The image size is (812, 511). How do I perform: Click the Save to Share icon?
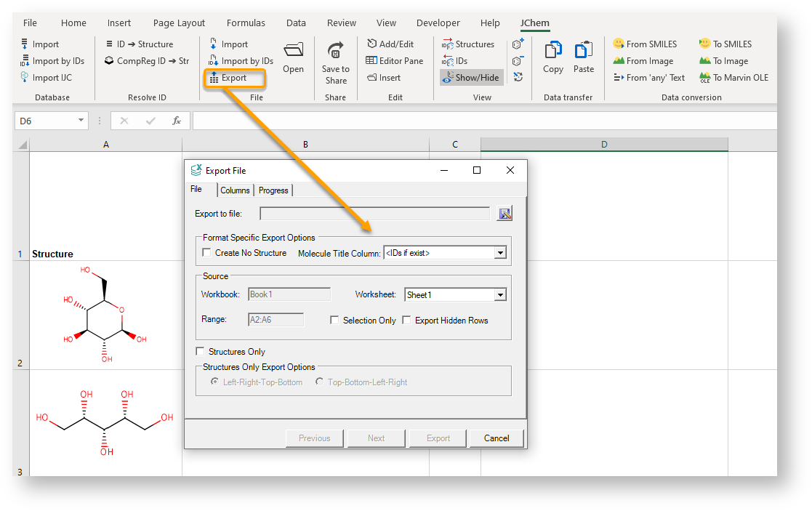point(335,52)
